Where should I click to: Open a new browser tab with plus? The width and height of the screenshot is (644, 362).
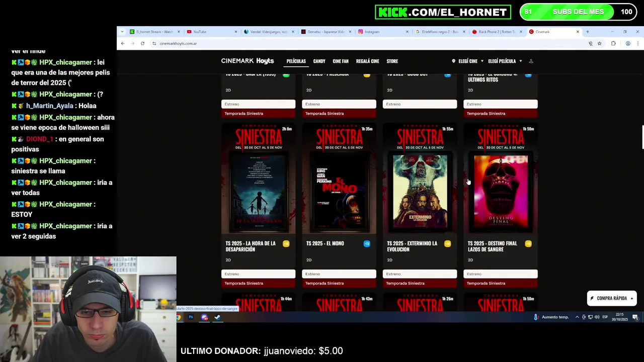coord(587,32)
